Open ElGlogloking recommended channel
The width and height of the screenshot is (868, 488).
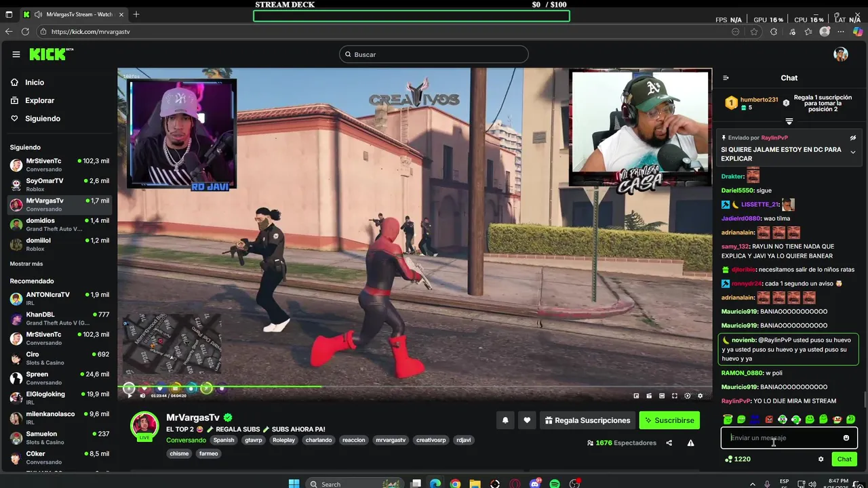click(x=59, y=398)
